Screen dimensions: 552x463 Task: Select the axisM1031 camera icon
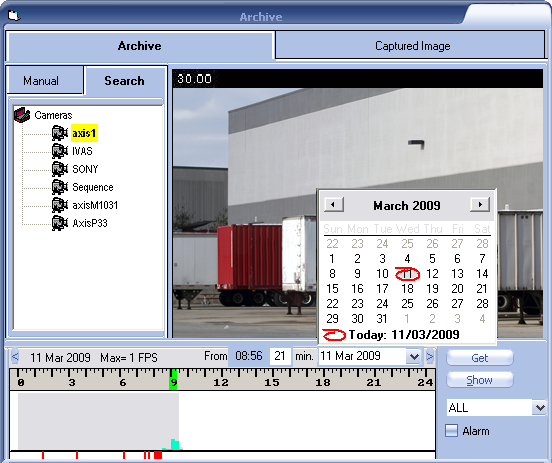60,205
